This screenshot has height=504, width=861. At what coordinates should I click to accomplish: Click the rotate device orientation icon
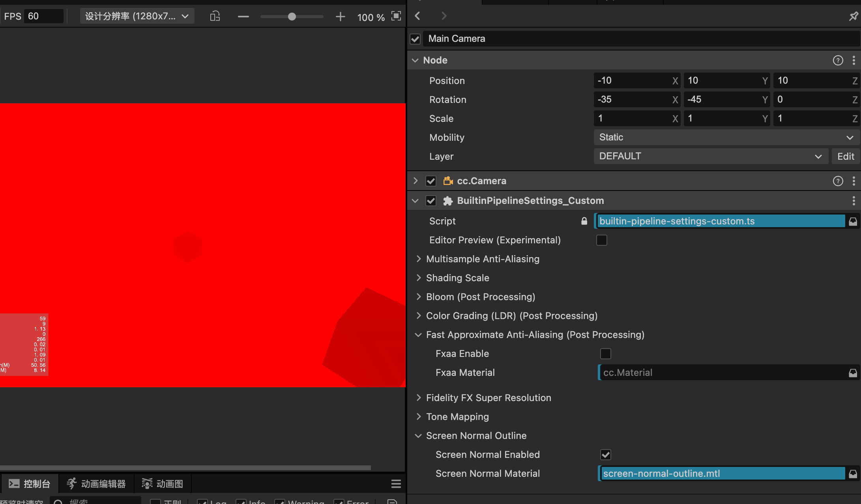pos(215,16)
